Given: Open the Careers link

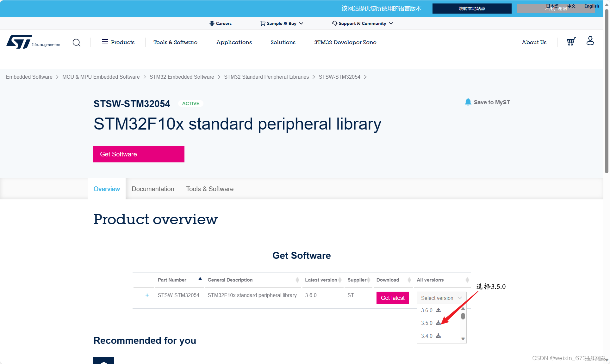Looking at the screenshot, I should pos(224,23).
